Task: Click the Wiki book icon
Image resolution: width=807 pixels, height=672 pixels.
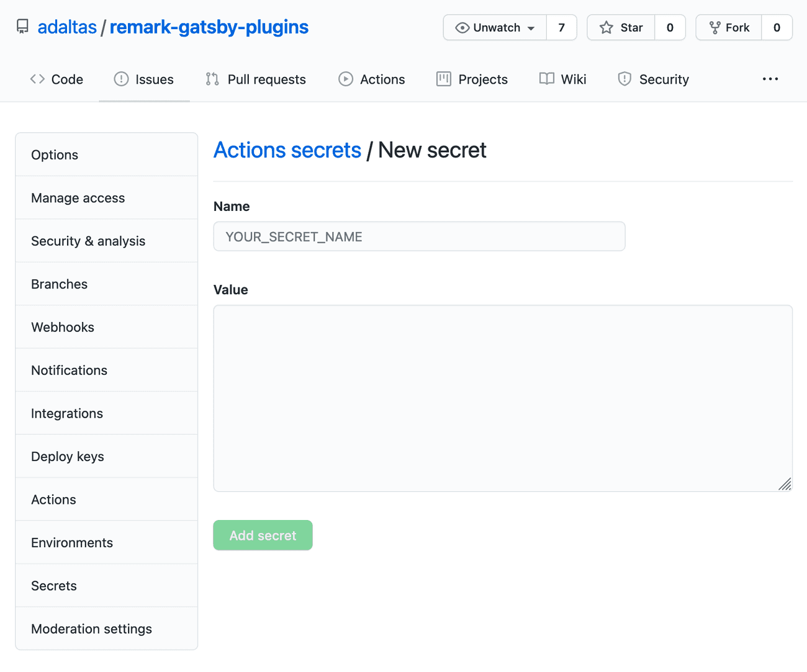Action: point(546,79)
